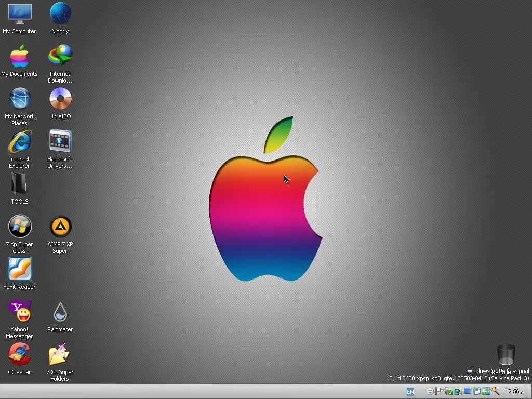The image size is (532, 399).
Task: Click the taskbar clock showing 12:56
Action: point(514,392)
